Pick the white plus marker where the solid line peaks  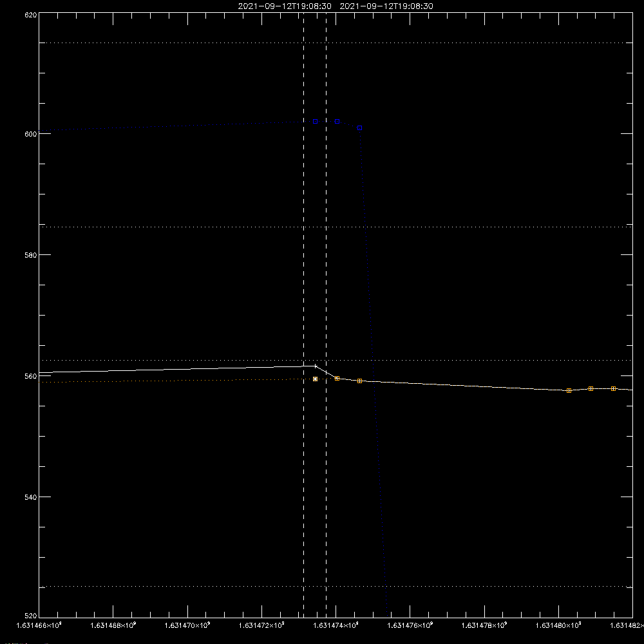coord(316,366)
